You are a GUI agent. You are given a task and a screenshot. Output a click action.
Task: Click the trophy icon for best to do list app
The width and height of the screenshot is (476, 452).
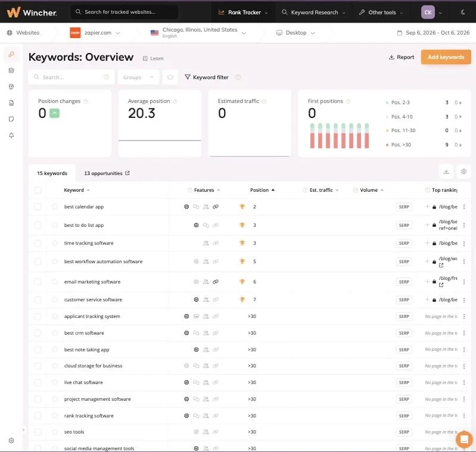tap(242, 225)
